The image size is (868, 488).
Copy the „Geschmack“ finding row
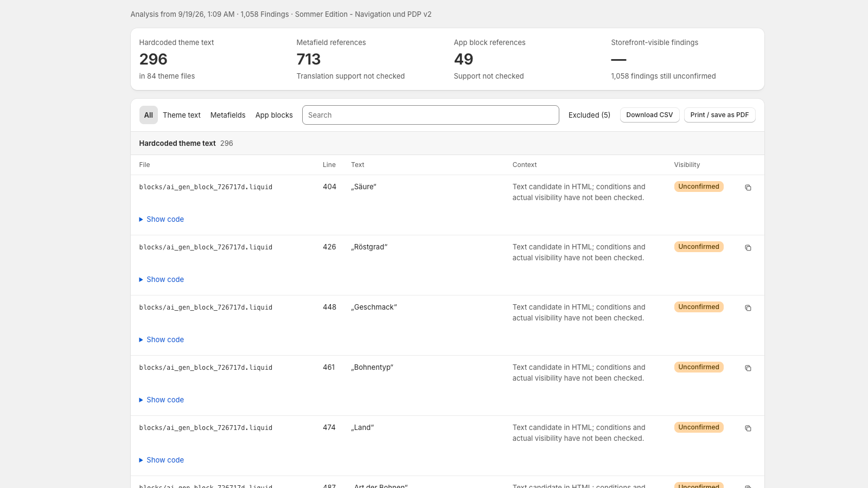pyautogui.click(x=748, y=308)
